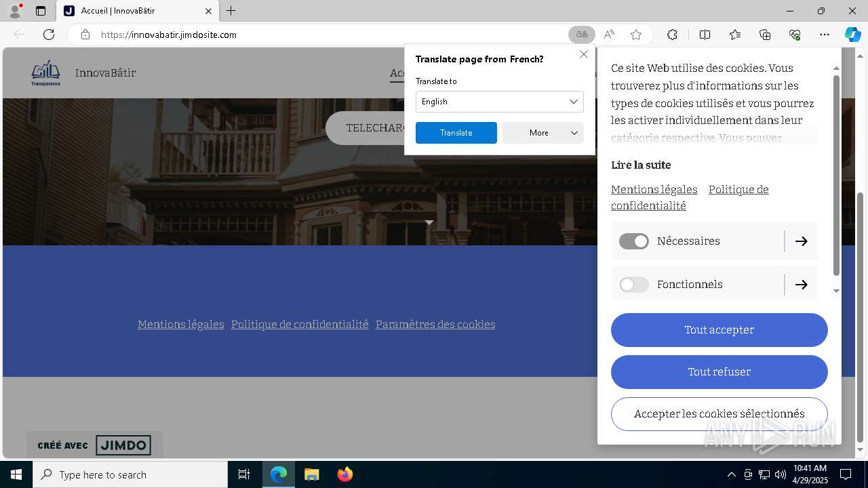Open File Explorer from taskbar
868x488 pixels.
(311, 474)
